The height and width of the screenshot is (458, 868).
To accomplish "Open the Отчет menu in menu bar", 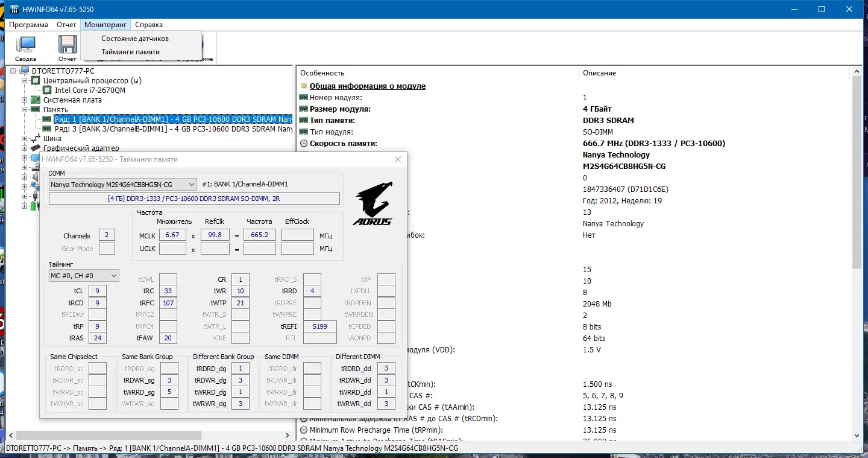I will (66, 25).
